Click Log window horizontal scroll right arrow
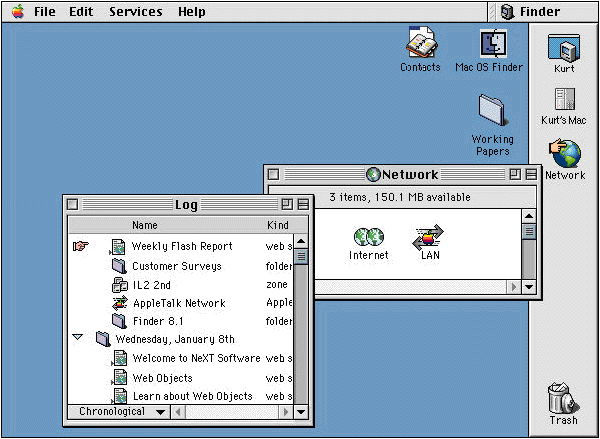This screenshot has width=600, height=439. (x=285, y=412)
